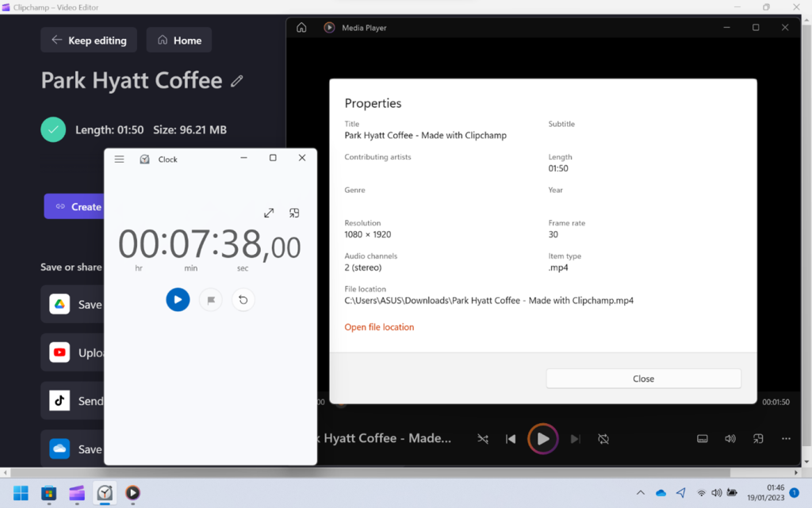Save the video to Google Drive
The height and width of the screenshot is (508, 812).
72,304
